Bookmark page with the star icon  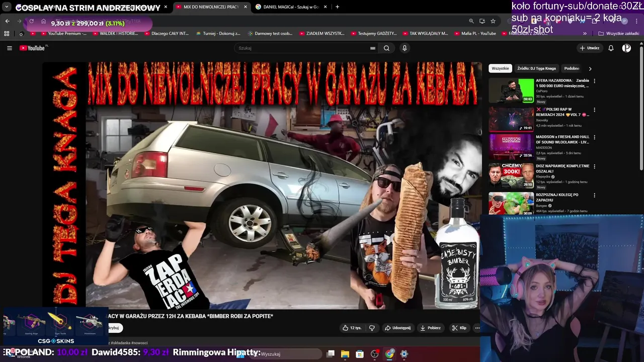493,21
